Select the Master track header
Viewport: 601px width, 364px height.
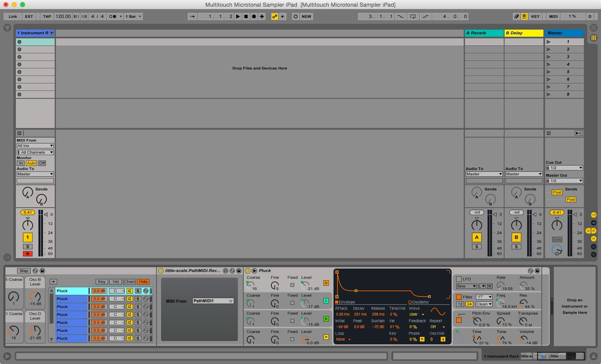pyautogui.click(x=564, y=33)
